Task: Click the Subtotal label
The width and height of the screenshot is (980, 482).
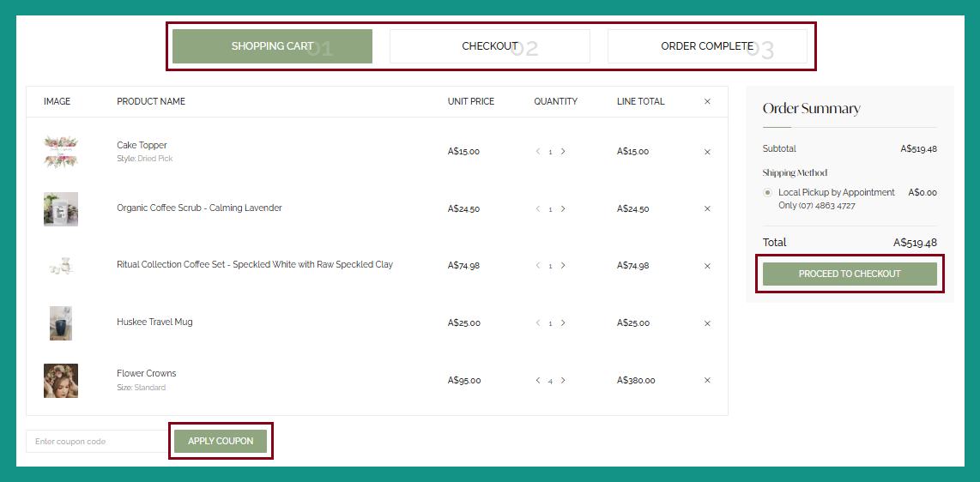Action: click(779, 148)
